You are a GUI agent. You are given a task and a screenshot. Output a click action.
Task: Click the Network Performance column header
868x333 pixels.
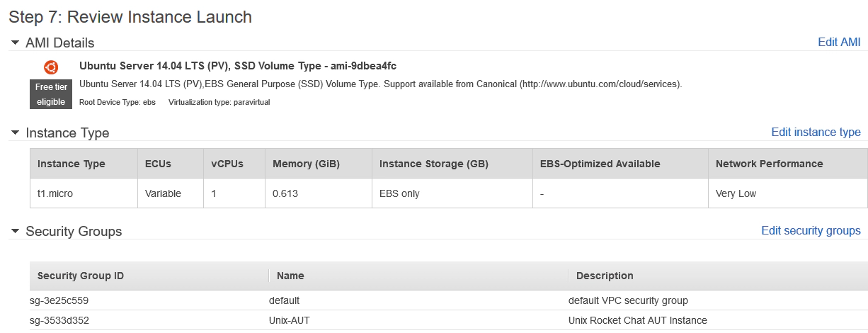point(769,164)
